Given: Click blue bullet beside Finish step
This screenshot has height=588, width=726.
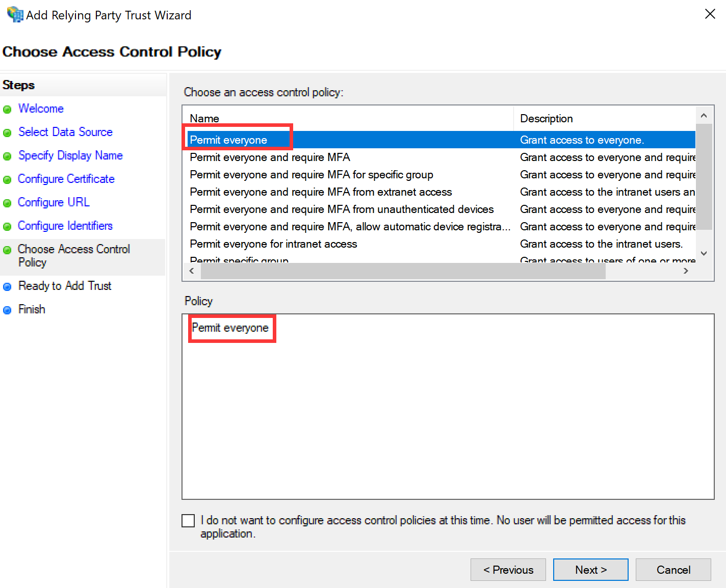Looking at the screenshot, I should point(7,310).
